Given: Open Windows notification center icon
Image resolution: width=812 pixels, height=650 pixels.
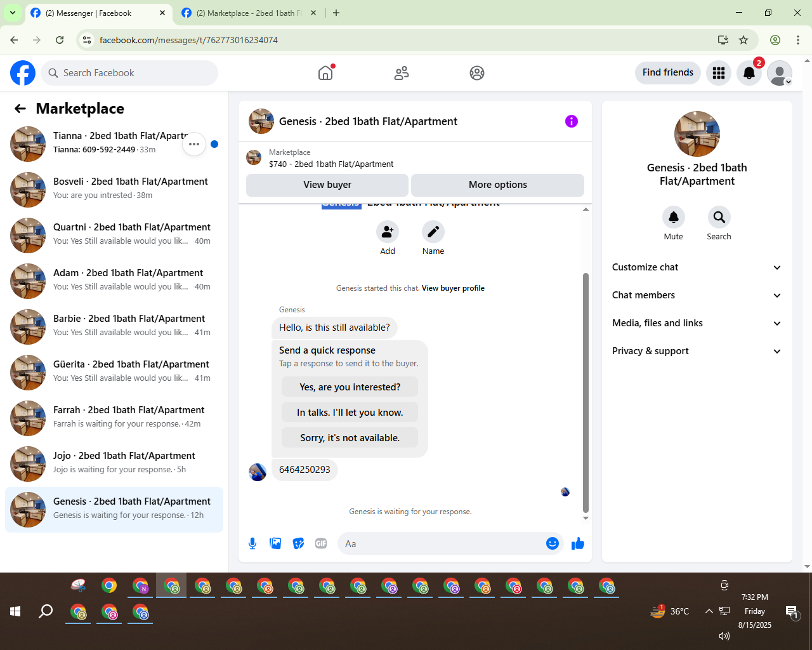Looking at the screenshot, I should tap(792, 612).
